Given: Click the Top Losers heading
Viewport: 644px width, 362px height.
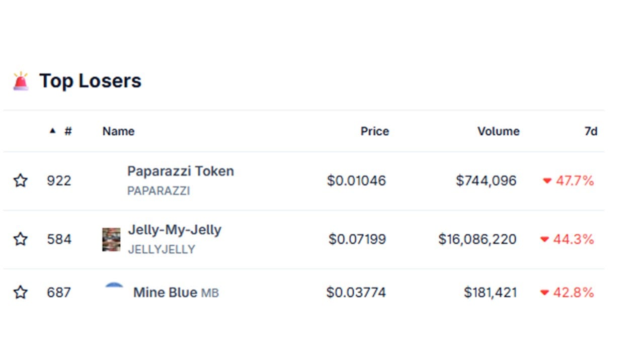Looking at the screenshot, I should click(91, 81).
